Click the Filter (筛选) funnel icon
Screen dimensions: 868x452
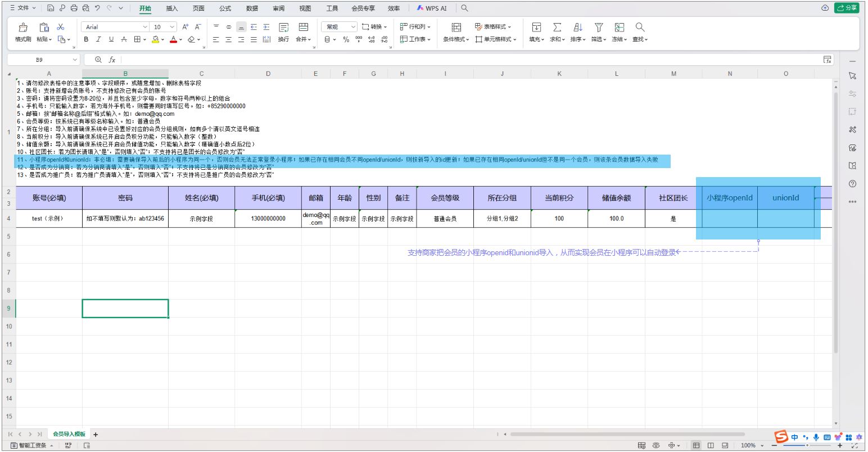tap(599, 28)
